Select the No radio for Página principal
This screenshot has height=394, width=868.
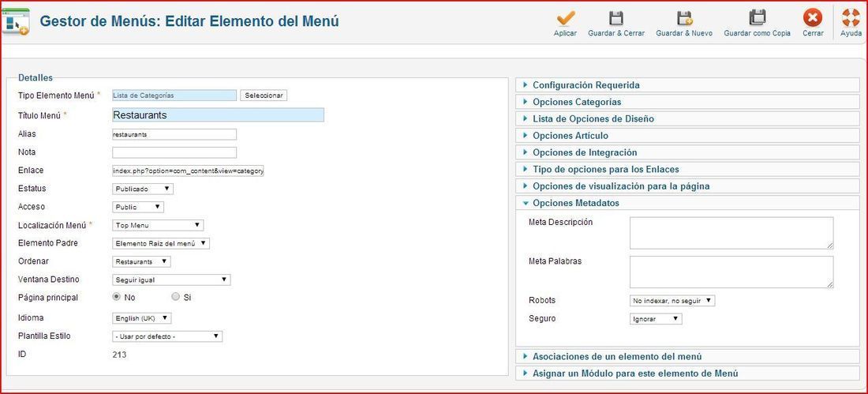click(x=116, y=296)
